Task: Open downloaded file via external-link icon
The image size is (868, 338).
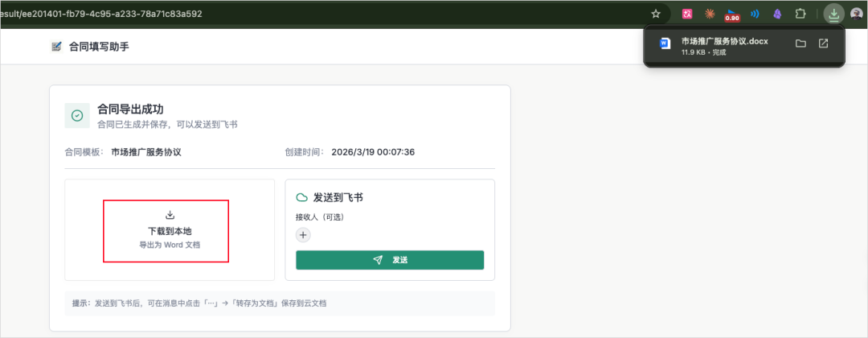Action: pos(823,43)
